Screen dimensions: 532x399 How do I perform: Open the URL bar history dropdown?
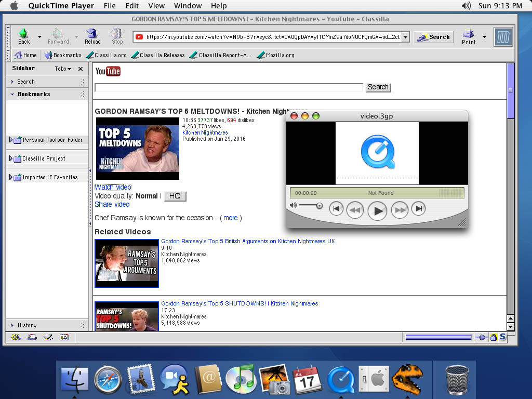405,37
